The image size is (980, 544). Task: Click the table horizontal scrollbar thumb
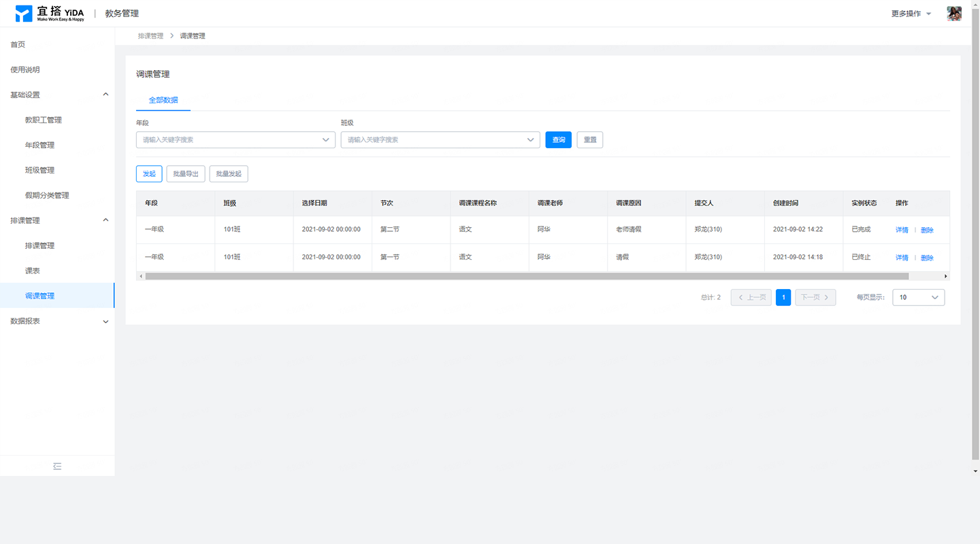[x=527, y=276]
